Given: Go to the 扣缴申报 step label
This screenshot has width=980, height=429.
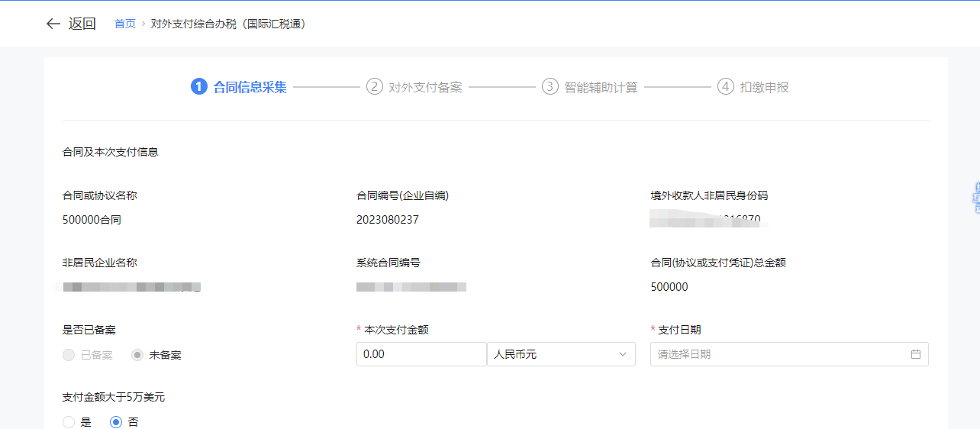Looking at the screenshot, I should [x=764, y=87].
